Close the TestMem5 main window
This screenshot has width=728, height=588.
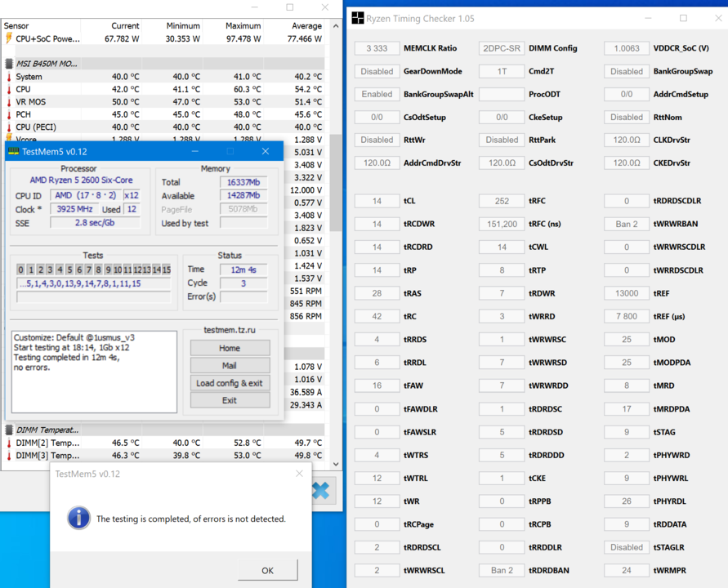click(265, 151)
